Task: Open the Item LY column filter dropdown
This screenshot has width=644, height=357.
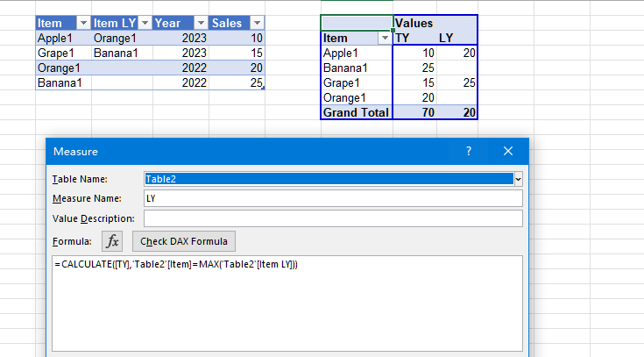Action: coord(145,23)
